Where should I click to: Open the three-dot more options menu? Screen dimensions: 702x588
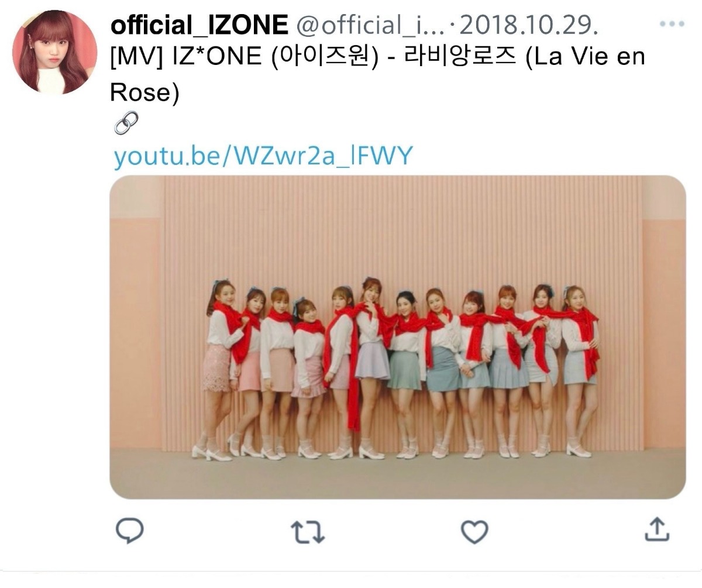tap(672, 25)
